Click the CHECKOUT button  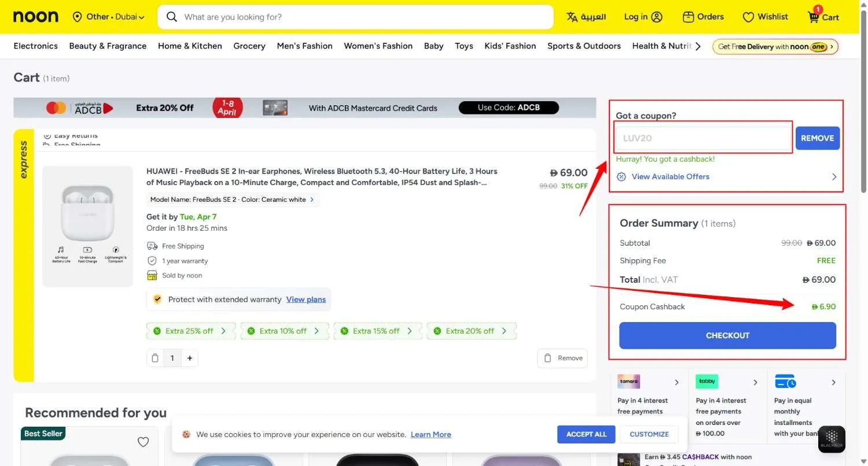pyautogui.click(x=727, y=335)
